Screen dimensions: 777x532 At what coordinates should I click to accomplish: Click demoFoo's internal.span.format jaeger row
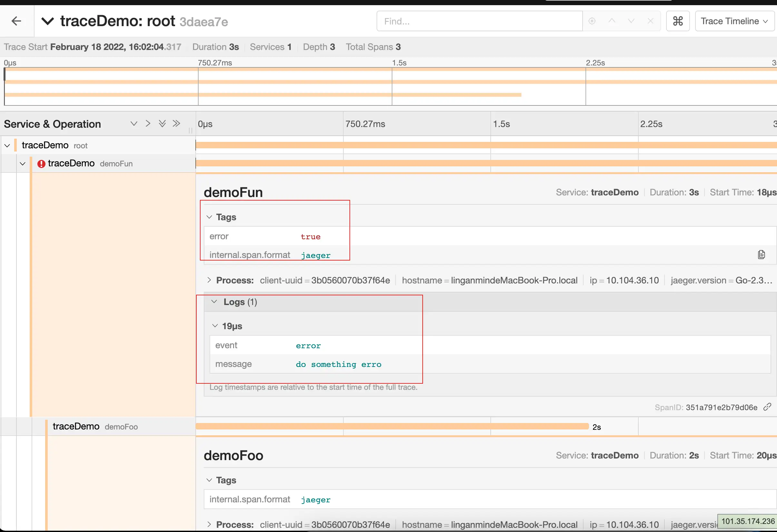pos(490,499)
